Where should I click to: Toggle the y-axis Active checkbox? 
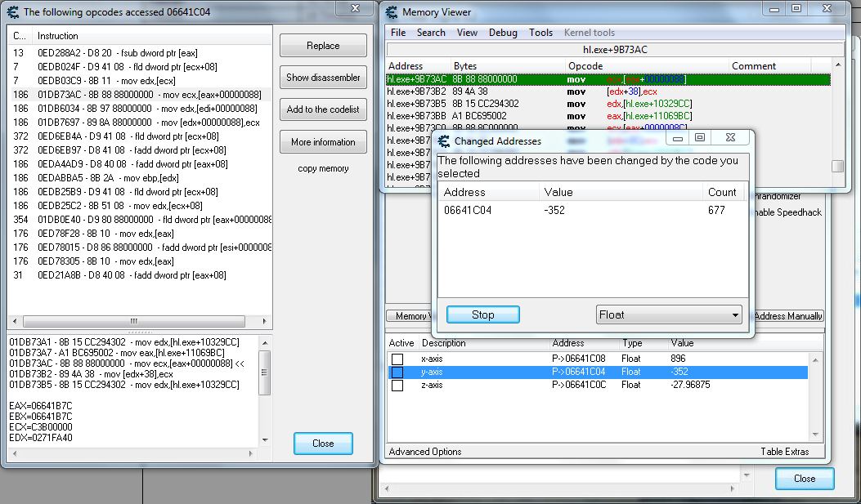(397, 372)
